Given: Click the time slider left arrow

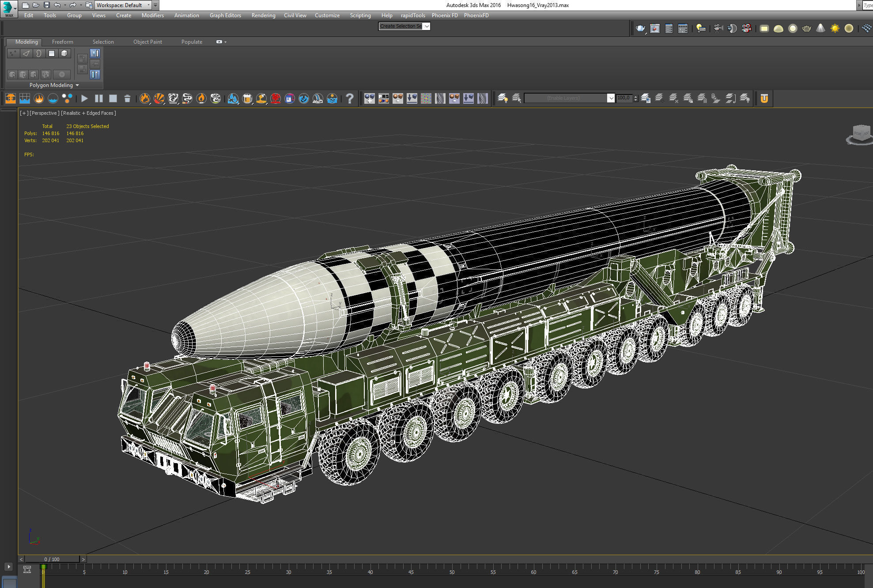Looking at the screenshot, I should click(x=21, y=559).
